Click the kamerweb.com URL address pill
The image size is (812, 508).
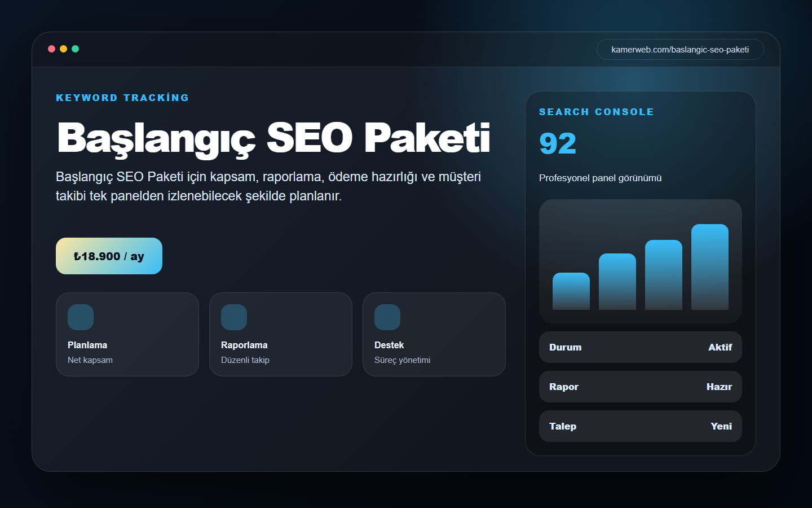680,49
